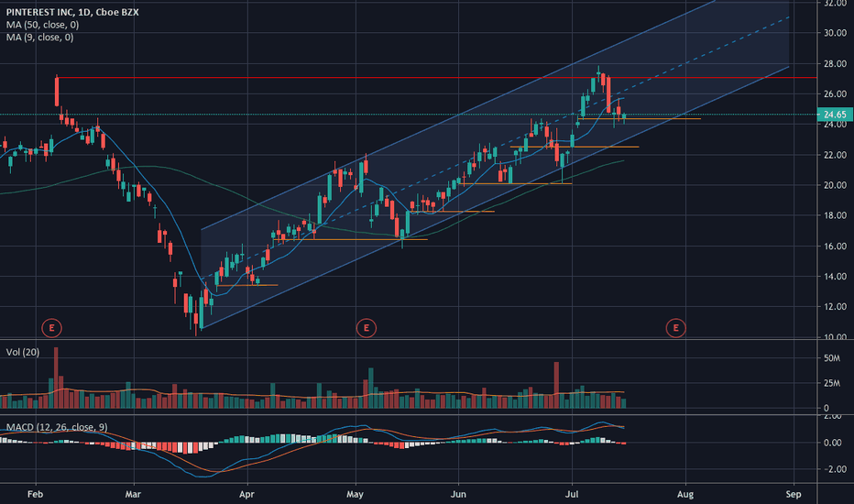The width and height of the screenshot is (854, 504).
Task: Click the 12.00 price axis label
Action: point(835,307)
